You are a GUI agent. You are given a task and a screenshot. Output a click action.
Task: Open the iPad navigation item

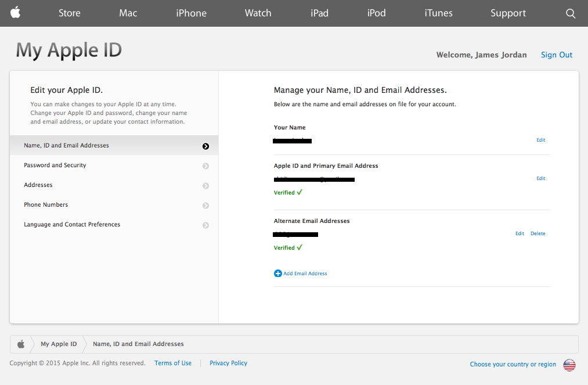(x=319, y=13)
